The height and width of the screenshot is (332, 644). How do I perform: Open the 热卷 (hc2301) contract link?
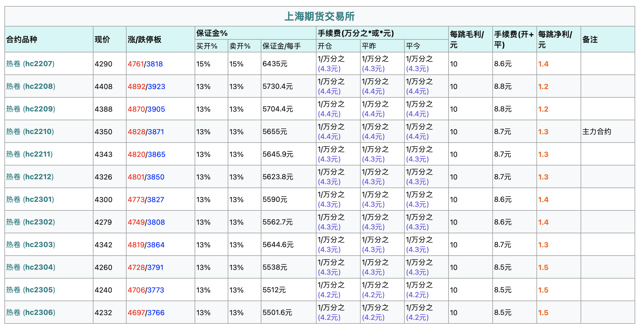point(30,199)
